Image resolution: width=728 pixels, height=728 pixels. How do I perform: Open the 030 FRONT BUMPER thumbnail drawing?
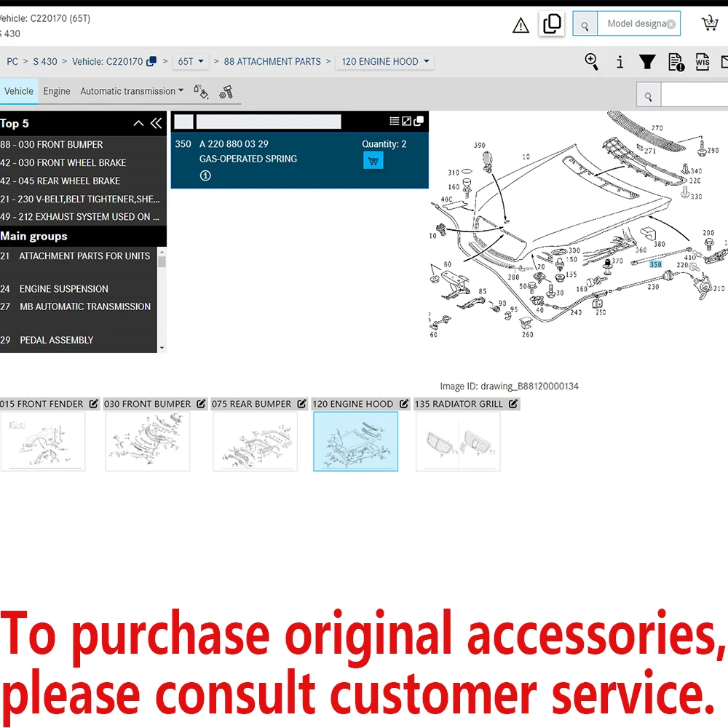coord(148,442)
